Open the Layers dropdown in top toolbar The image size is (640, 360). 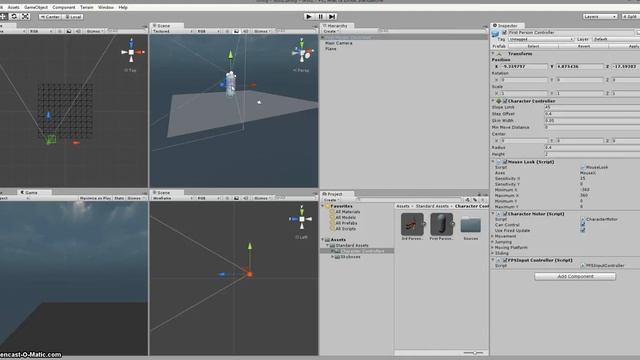pos(600,16)
